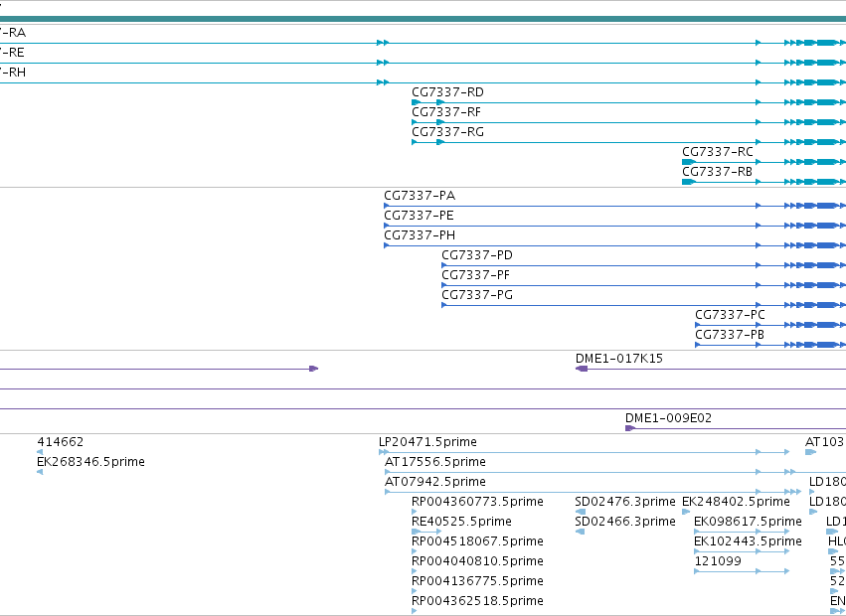The image size is (846, 616).
Task: Click protein track CG7337-PD label
Action: click(477, 255)
